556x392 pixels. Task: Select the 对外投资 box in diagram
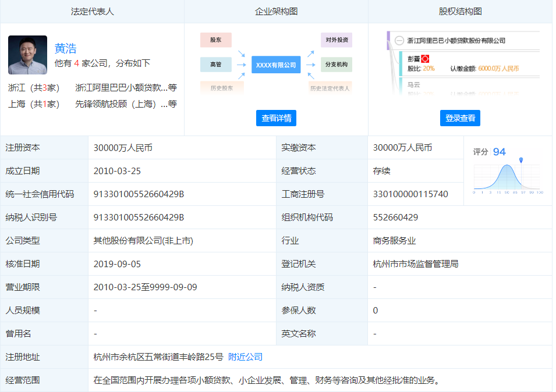pyautogui.click(x=337, y=40)
